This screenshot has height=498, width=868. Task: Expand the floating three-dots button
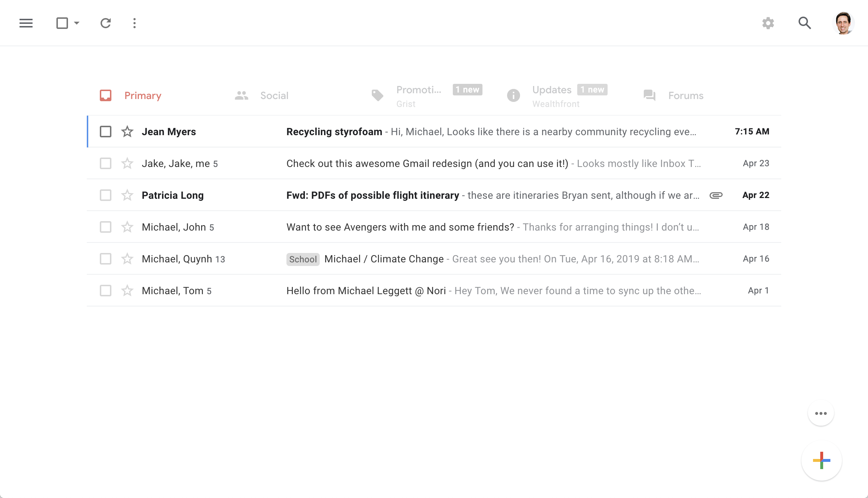(x=821, y=413)
